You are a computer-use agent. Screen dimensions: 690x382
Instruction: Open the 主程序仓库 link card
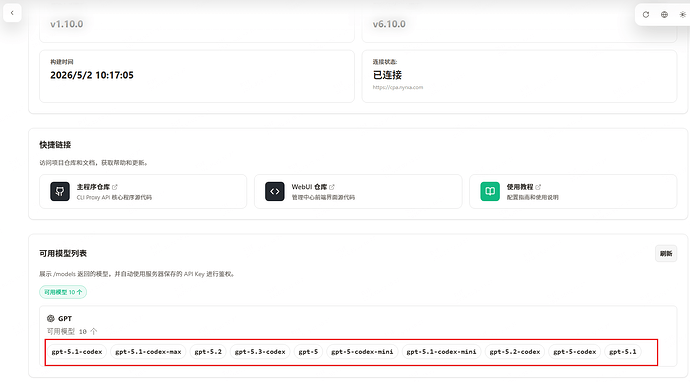143,191
